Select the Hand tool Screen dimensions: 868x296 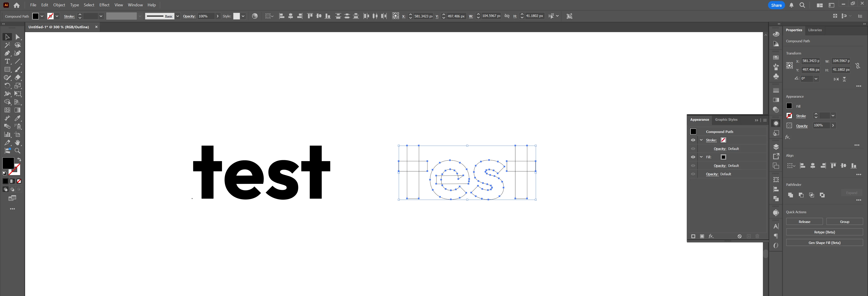tap(18, 143)
